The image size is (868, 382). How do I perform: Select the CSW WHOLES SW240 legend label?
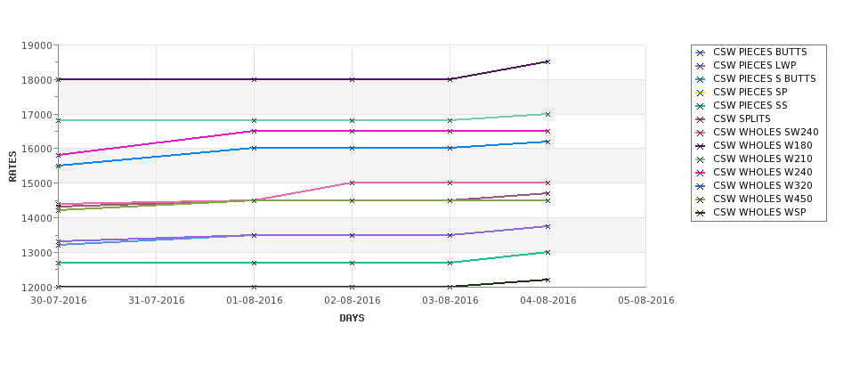coord(766,133)
